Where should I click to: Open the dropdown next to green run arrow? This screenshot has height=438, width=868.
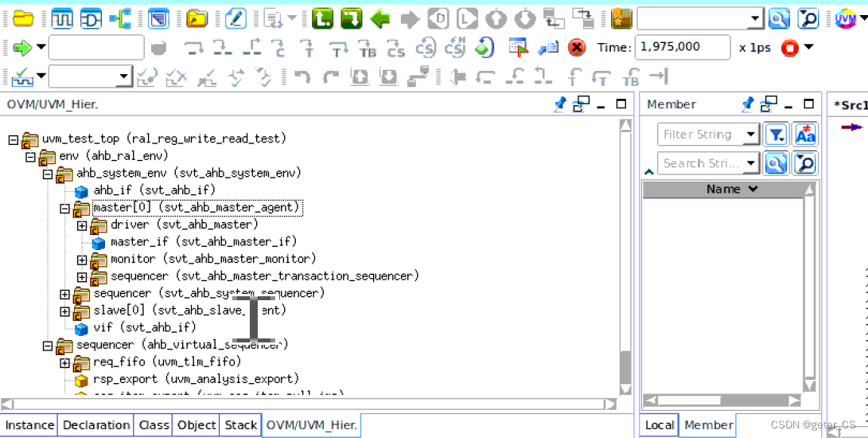(x=41, y=48)
